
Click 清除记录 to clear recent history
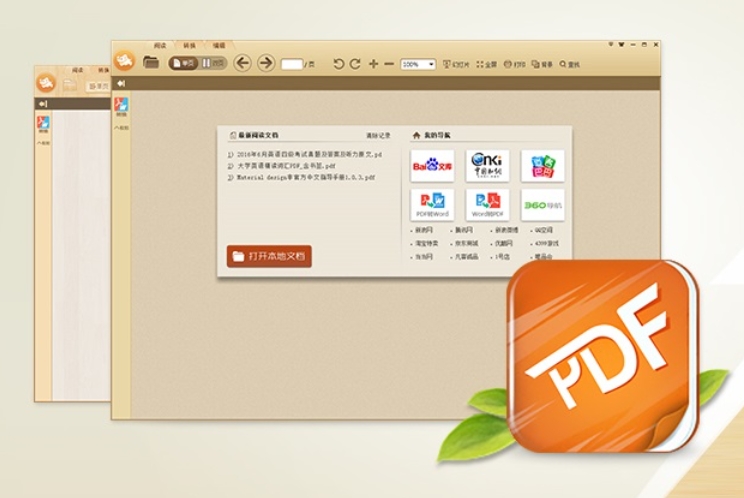tap(378, 136)
